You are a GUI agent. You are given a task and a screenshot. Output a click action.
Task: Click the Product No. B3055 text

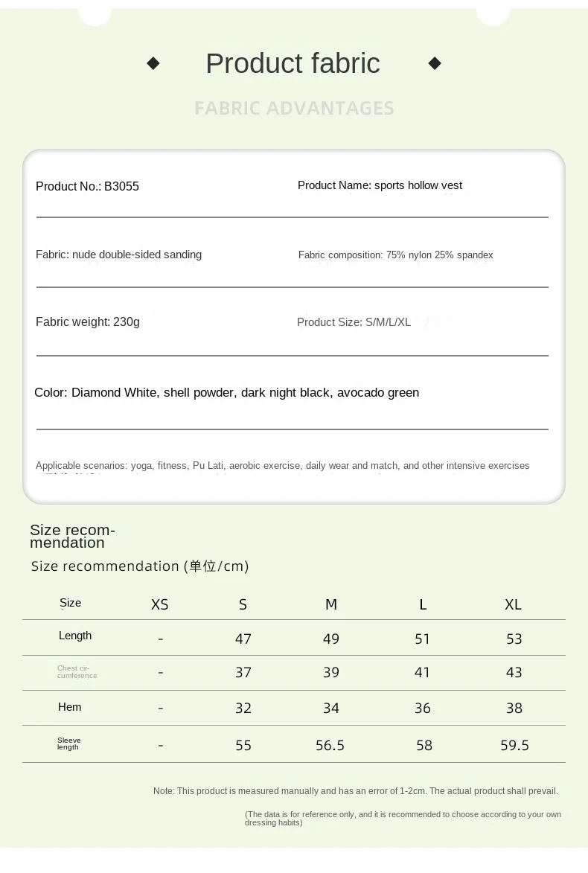pyautogui.click(x=87, y=187)
